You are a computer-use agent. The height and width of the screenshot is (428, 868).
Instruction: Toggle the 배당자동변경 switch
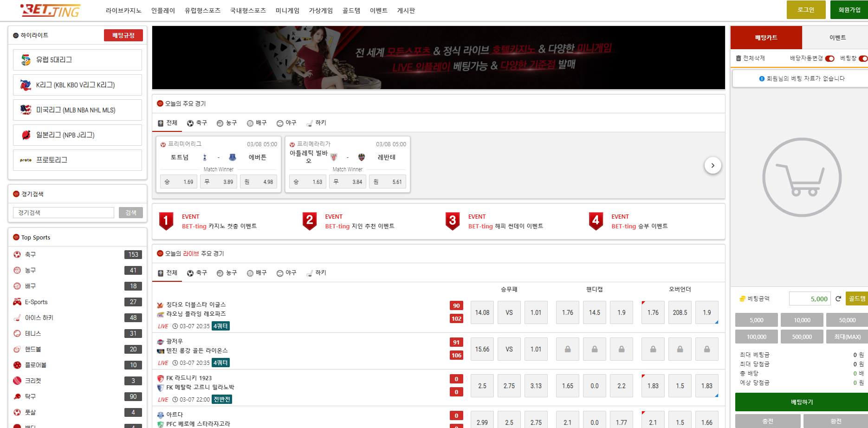pyautogui.click(x=830, y=58)
